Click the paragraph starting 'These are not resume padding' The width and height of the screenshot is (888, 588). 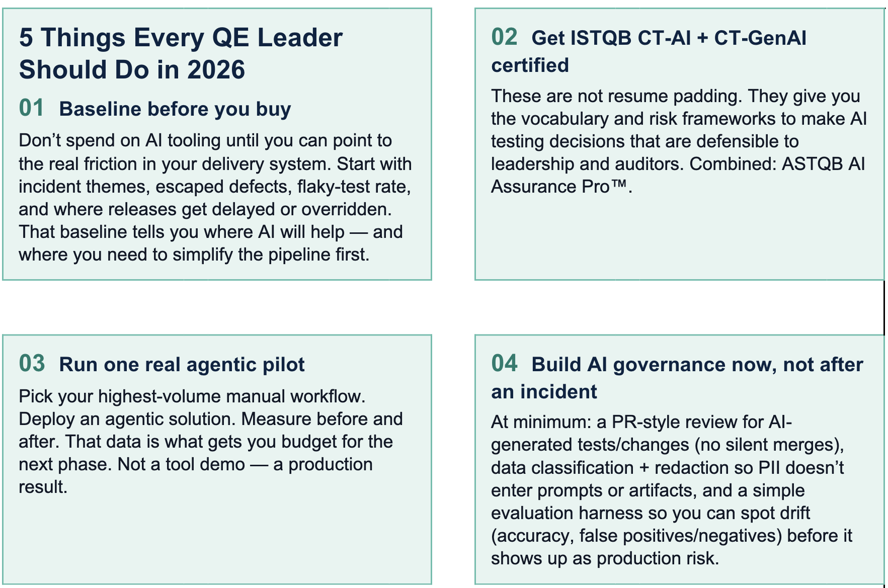(679, 141)
